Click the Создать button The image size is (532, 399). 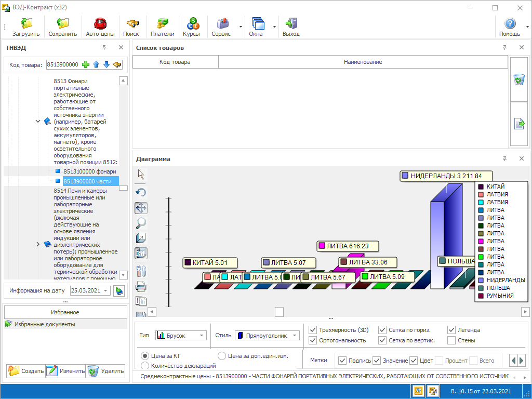click(26, 371)
